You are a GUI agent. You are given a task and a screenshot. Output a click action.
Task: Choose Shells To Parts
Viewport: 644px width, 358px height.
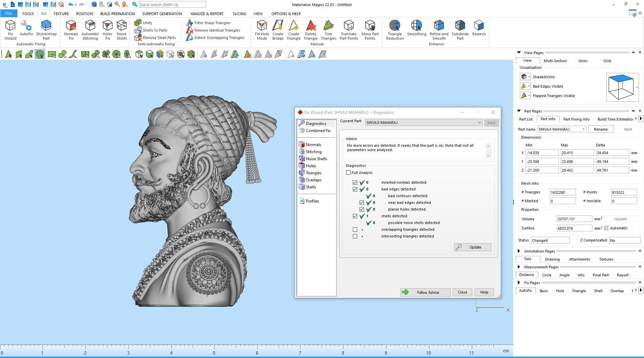pos(151,30)
